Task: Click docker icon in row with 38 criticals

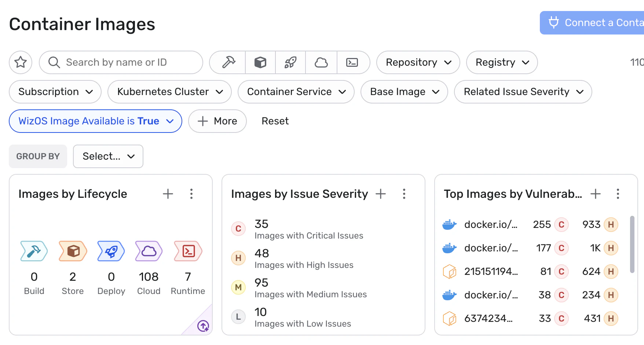Action: pos(449,295)
